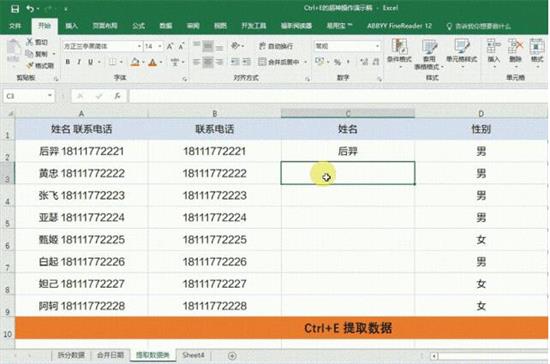The image size is (550, 364).
Task: Click the select all corner triangle
Action: [10, 114]
